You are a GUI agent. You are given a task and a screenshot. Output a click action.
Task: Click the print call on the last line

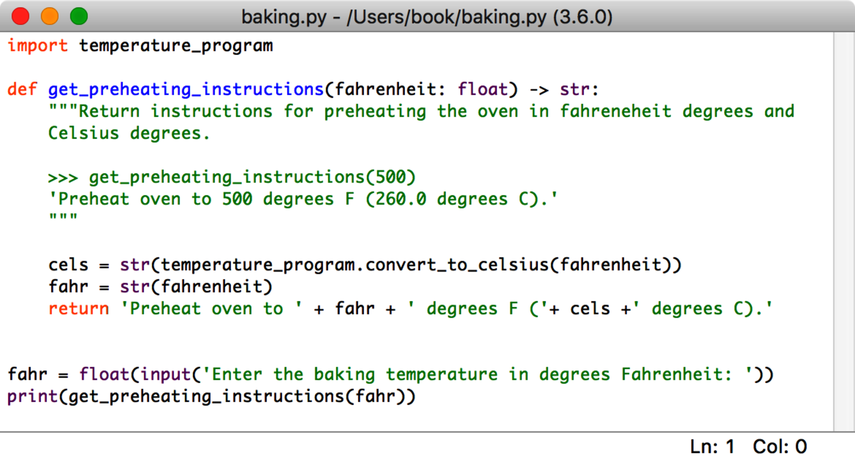point(32,397)
